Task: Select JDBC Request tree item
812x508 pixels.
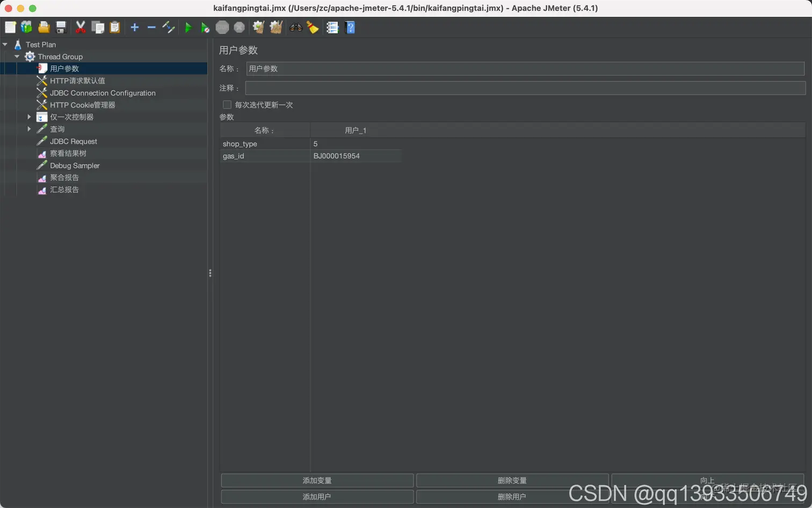Action: pyautogui.click(x=74, y=141)
